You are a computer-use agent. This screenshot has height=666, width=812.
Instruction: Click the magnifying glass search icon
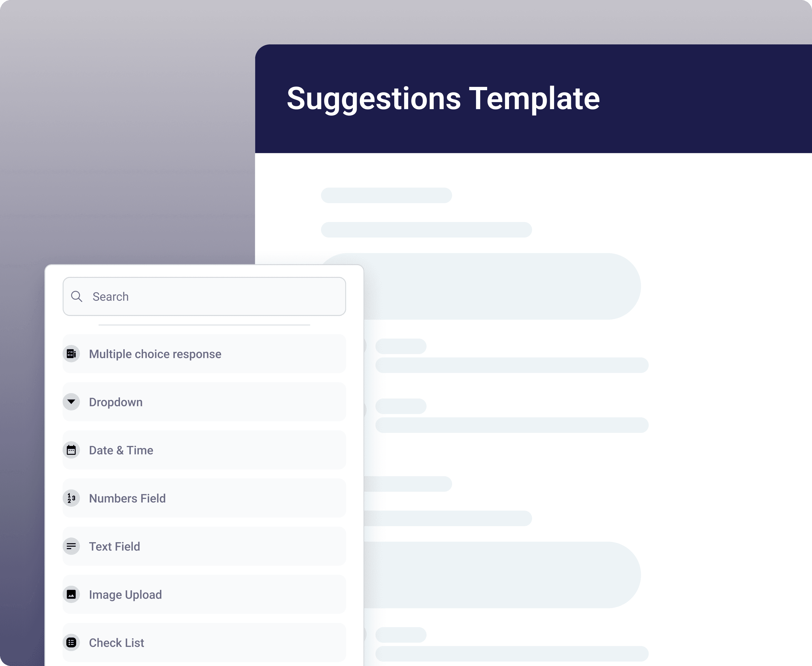coord(77,297)
